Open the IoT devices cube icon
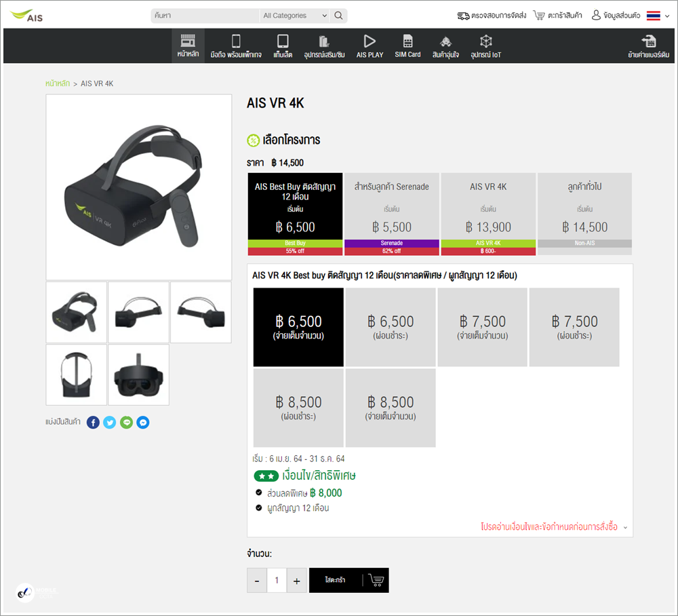678x616 pixels. [x=486, y=41]
